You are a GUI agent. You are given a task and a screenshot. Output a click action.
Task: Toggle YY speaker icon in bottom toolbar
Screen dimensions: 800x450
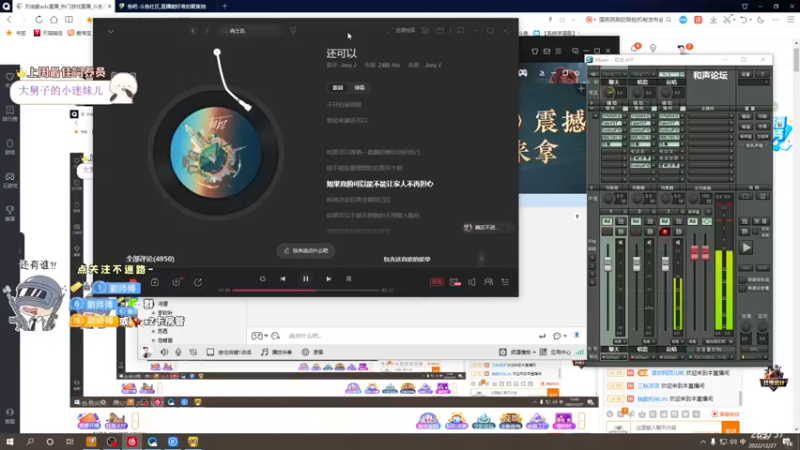pyautogui.click(x=164, y=352)
